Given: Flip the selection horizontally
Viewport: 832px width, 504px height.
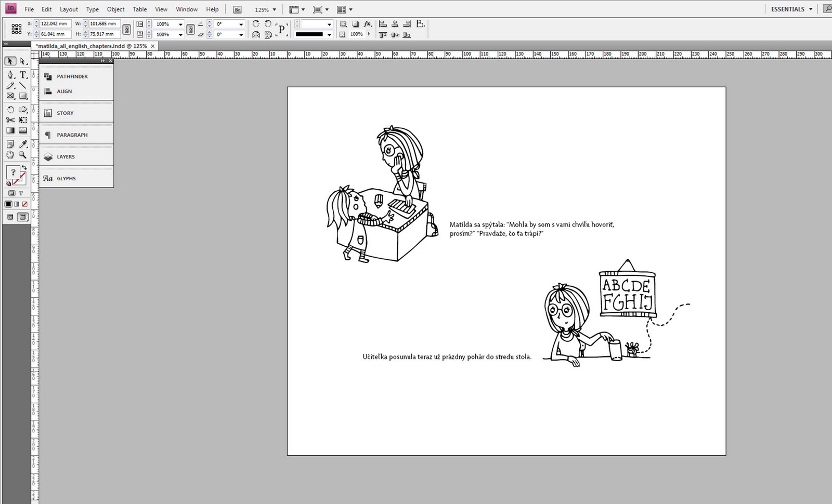Looking at the screenshot, I should click(x=256, y=35).
